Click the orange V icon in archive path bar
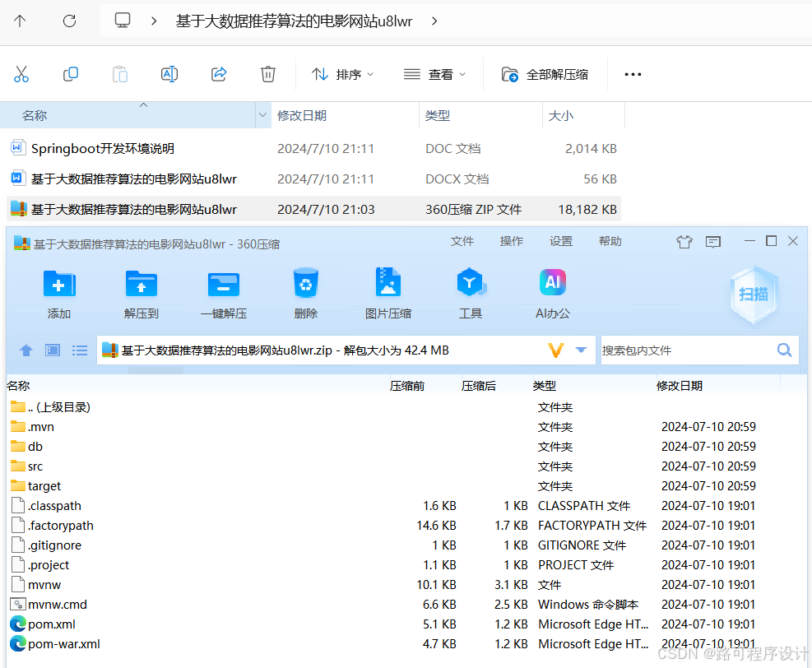This screenshot has height=668, width=812. (555, 350)
